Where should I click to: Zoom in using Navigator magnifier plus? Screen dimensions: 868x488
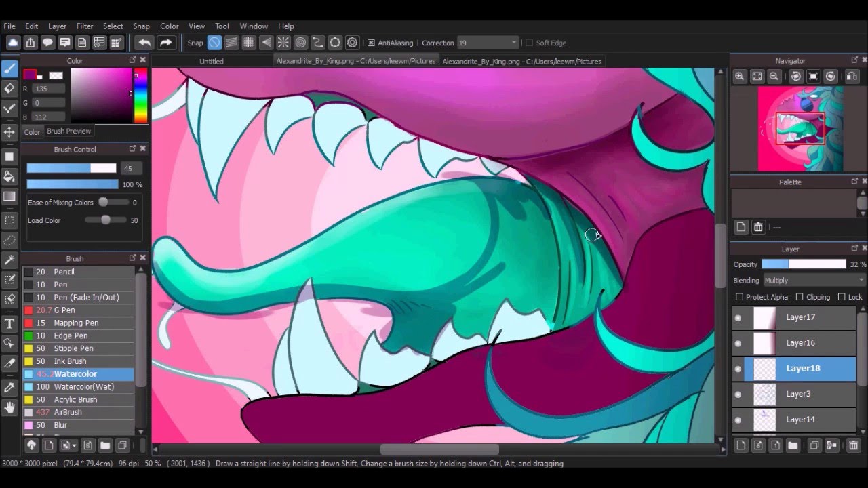point(740,77)
